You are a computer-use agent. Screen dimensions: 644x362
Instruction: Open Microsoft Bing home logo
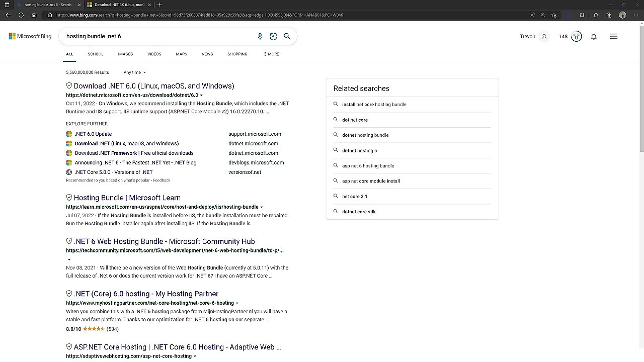tap(30, 36)
